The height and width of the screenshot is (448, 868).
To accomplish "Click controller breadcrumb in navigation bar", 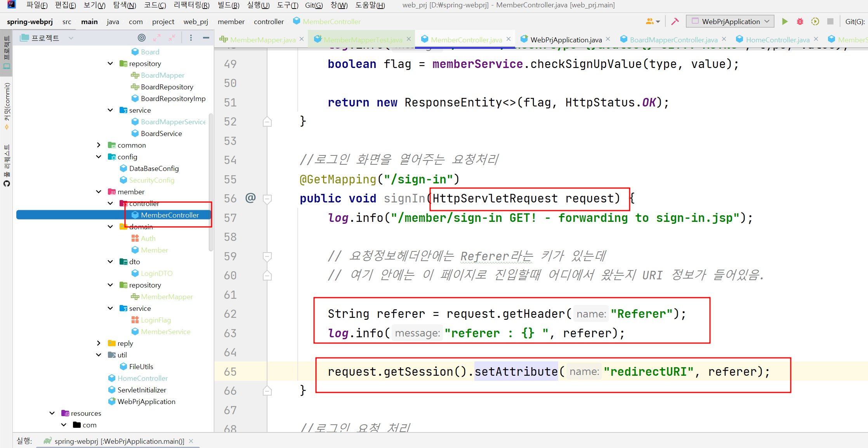I will [269, 22].
